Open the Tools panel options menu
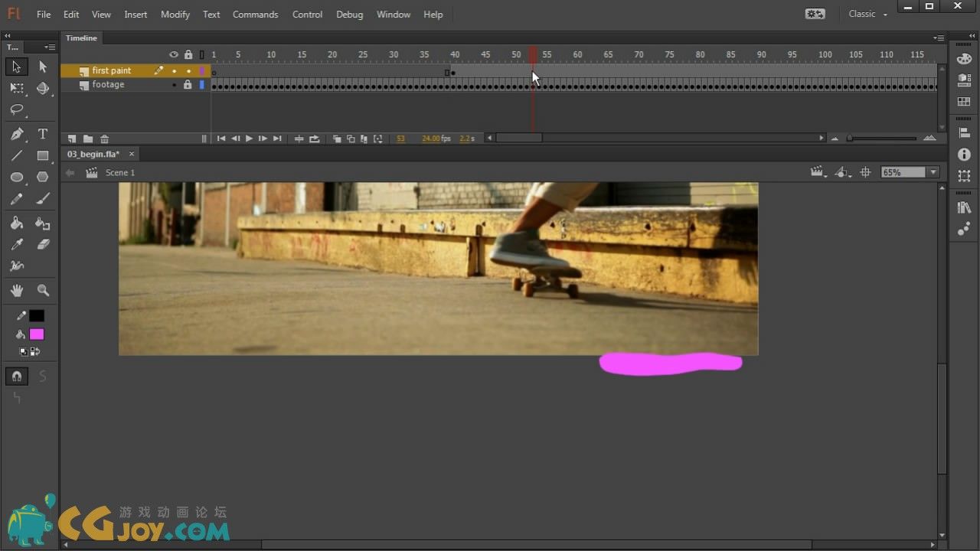 pos(51,47)
